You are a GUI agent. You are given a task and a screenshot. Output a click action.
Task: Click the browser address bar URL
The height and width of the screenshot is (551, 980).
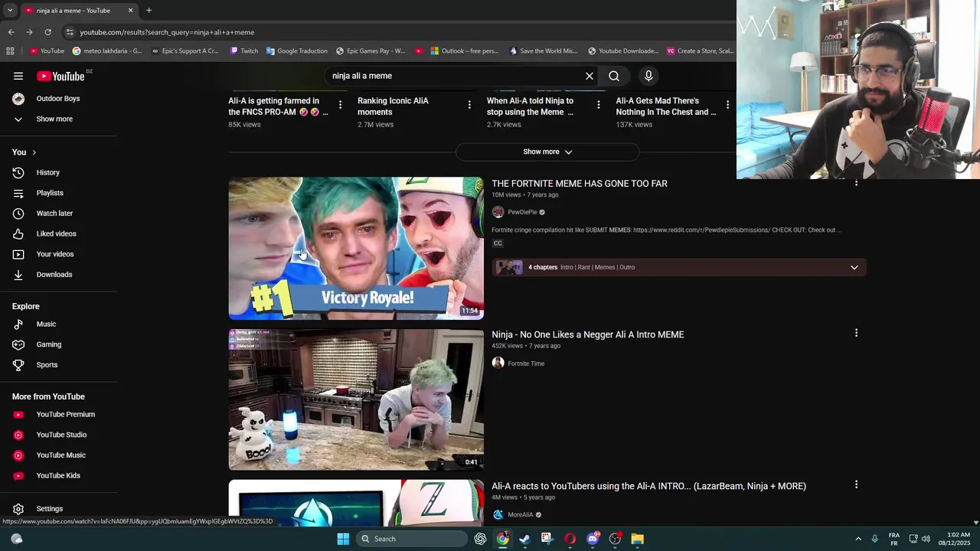pyautogui.click(x=167, y=32)
